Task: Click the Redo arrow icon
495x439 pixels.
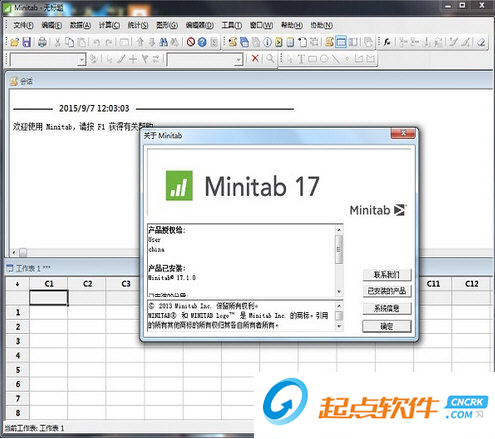Action: (x=109, y=42)
